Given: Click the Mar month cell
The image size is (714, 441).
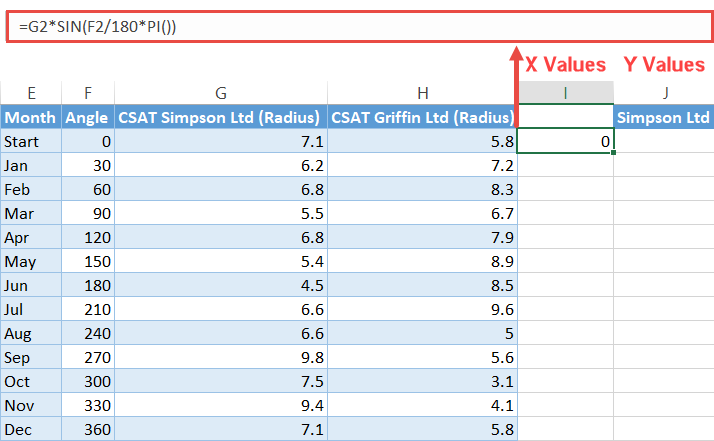Looking at the screenshot, I should tap(31, 213).
